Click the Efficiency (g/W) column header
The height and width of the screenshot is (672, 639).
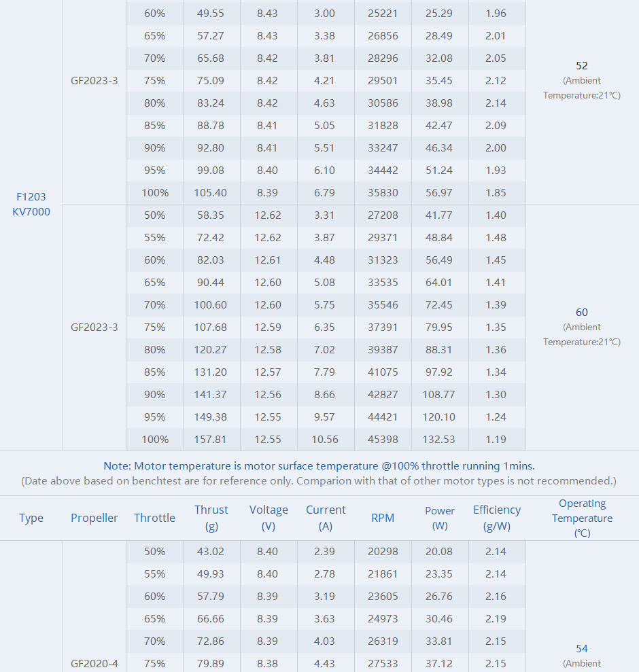[x=497, y=518]
